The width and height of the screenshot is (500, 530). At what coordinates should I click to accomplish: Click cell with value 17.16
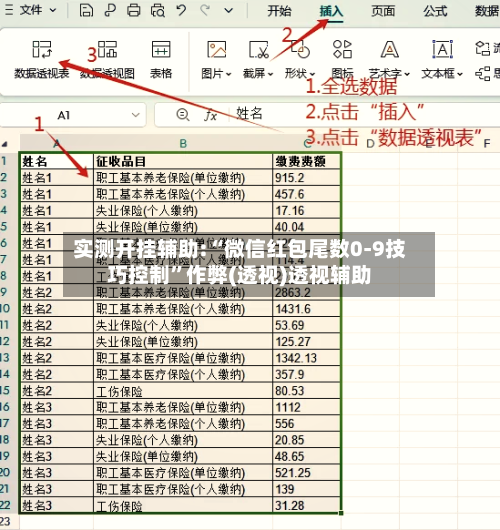(307, 211)
